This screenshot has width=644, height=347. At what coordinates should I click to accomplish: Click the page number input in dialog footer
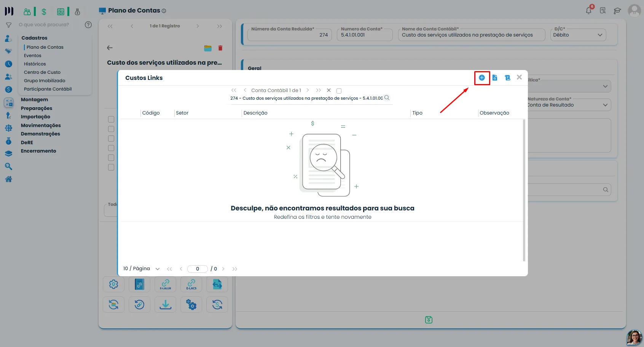(x=198, y=269)
